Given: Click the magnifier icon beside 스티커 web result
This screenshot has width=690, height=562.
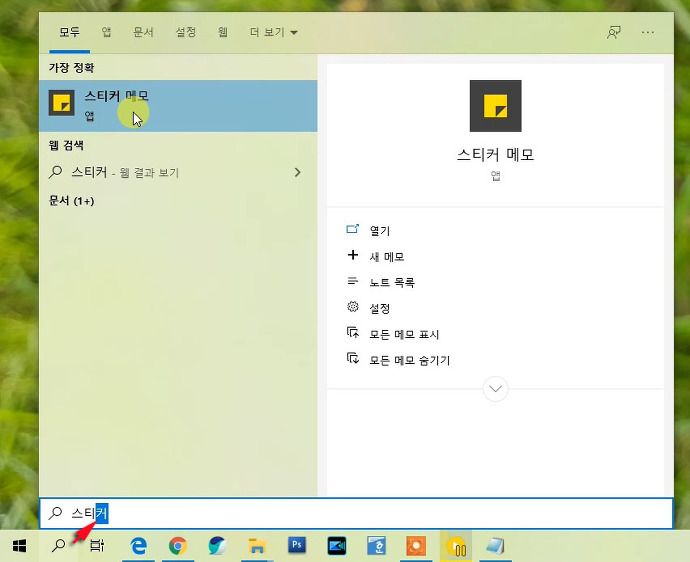Looking at the screenshot, I should 55,172.
